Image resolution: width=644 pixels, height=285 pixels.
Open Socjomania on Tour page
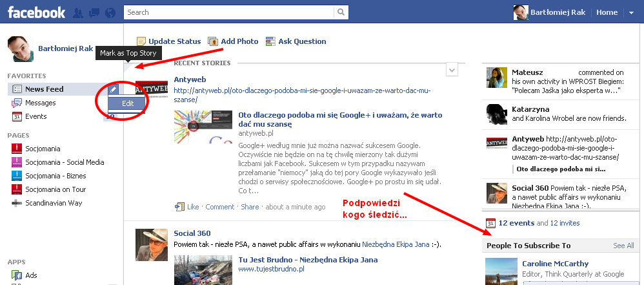pyautogui.click(x=56, y=189)
